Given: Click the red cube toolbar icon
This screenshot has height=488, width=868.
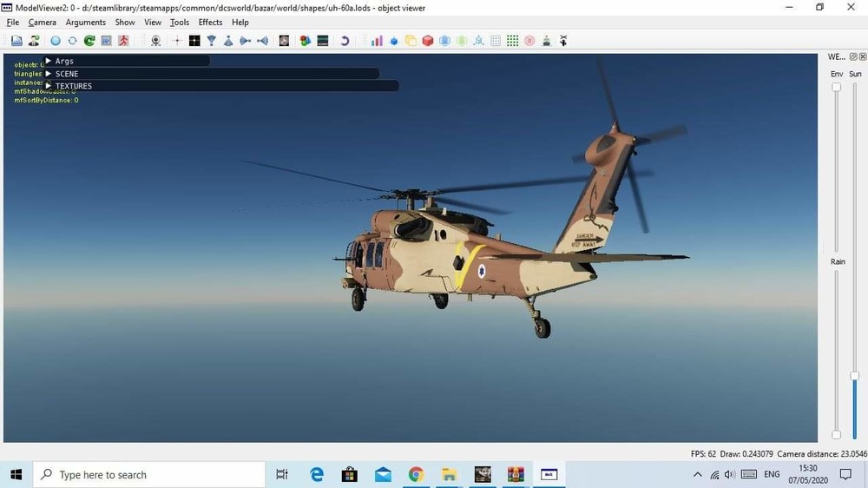Looking at the screenshot, I should tap(427, 41).
